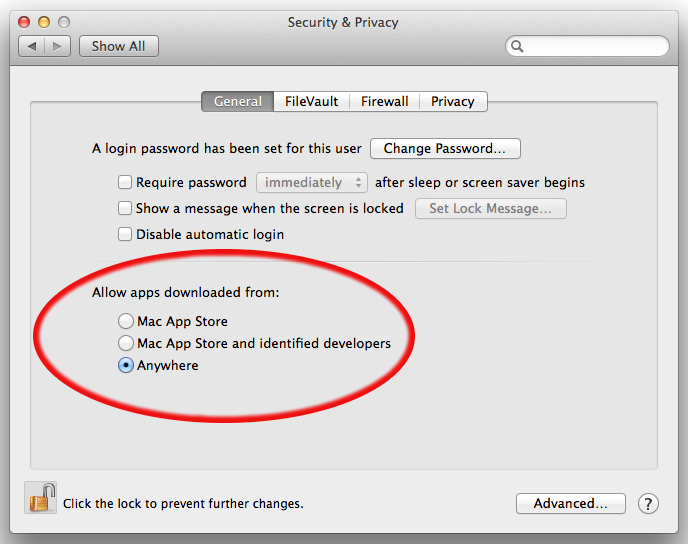The height and width of the screenshot is (544, 688).
Task: Open the immediately delay dropdown
Action: pos(312,183)
